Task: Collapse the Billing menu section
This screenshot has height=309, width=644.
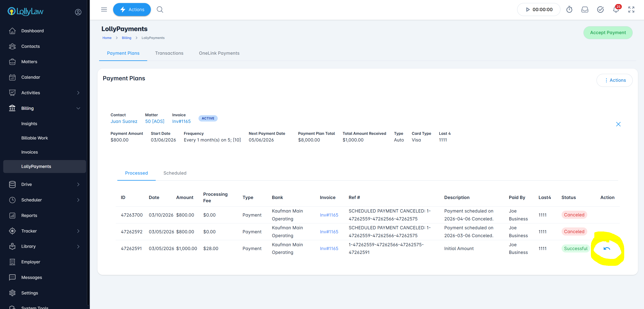Action: coord(78,108)
